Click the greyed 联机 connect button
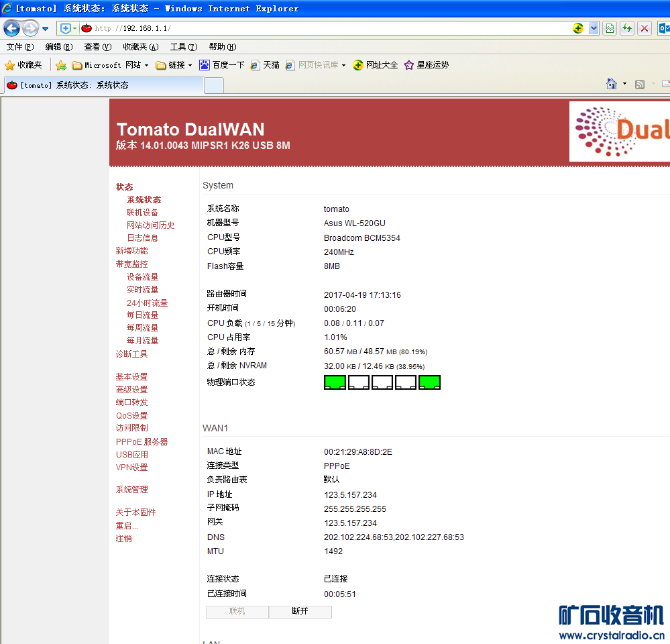Screen dimensions: 670x644 click(237, 612)
